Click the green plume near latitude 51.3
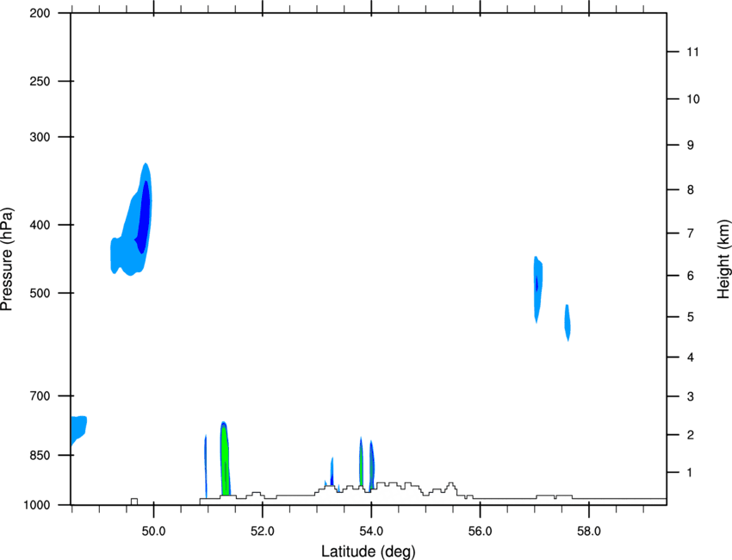The width and height of the screenshot is (732, 560). coord(225,460)
